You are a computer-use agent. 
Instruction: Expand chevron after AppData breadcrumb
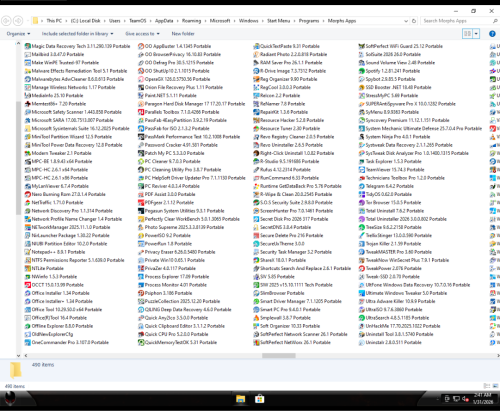tap(178, 21)
